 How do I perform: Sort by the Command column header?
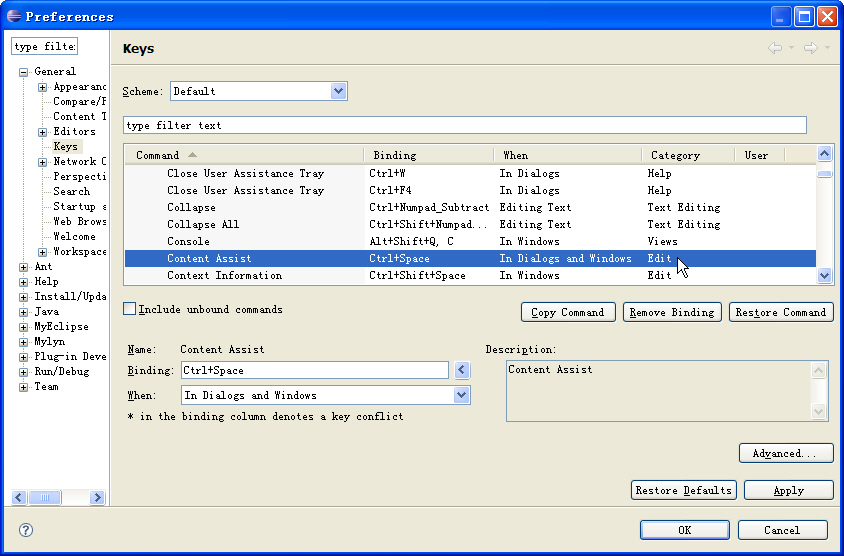[244, 155]
